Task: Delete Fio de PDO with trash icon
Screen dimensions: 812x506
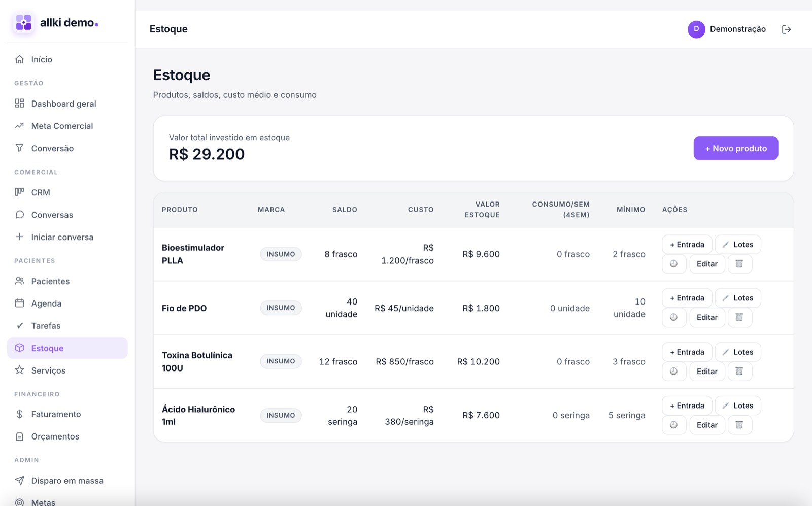Action: (x=739, y=317)
